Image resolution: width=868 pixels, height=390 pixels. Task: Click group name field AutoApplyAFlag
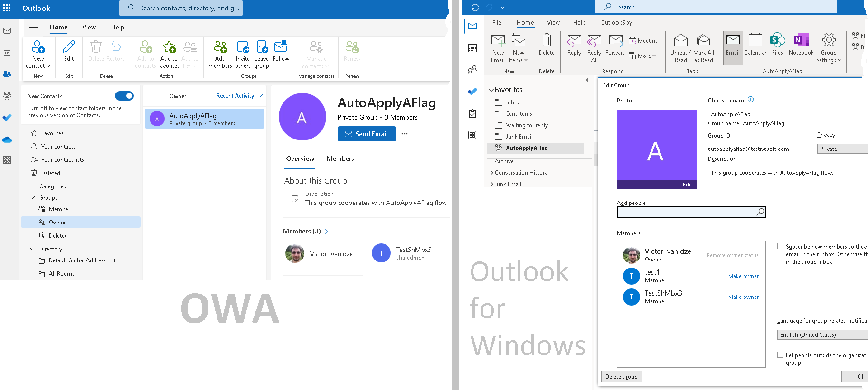tap(788, 114)
